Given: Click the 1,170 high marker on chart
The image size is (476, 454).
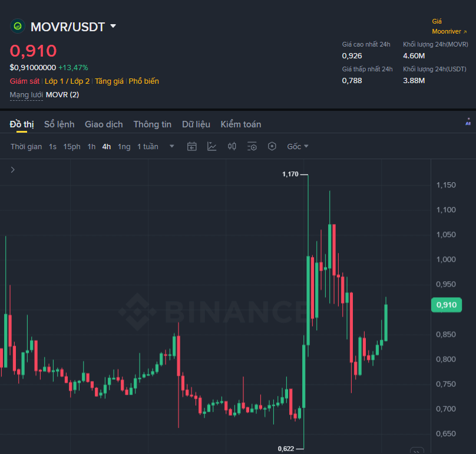Looking at the screenshot, I should [290, 174].
